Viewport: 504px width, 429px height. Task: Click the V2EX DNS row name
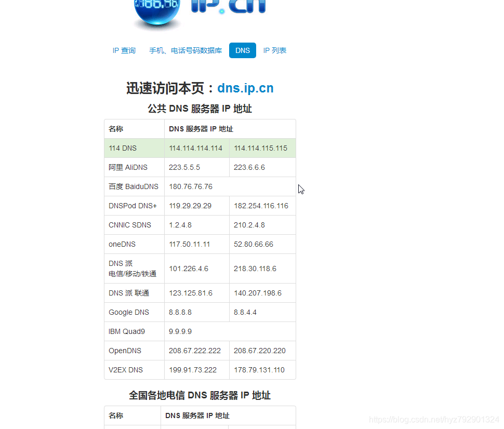click(x=125, y=370)
